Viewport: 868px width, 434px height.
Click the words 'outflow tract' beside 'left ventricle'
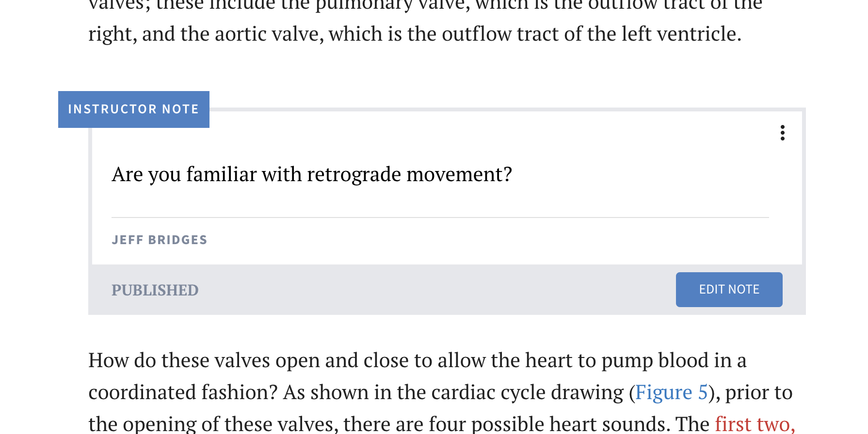[x=500, y=34]
